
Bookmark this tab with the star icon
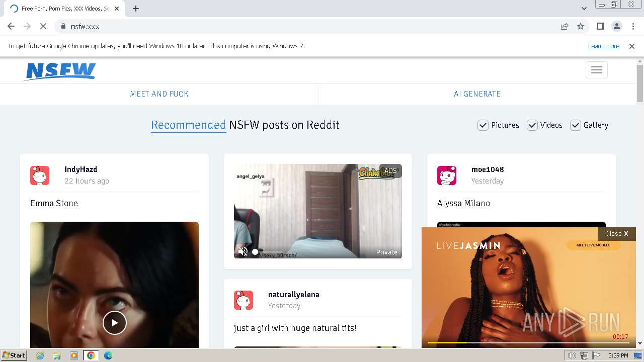pyautogui.click(x=581, y=26)
